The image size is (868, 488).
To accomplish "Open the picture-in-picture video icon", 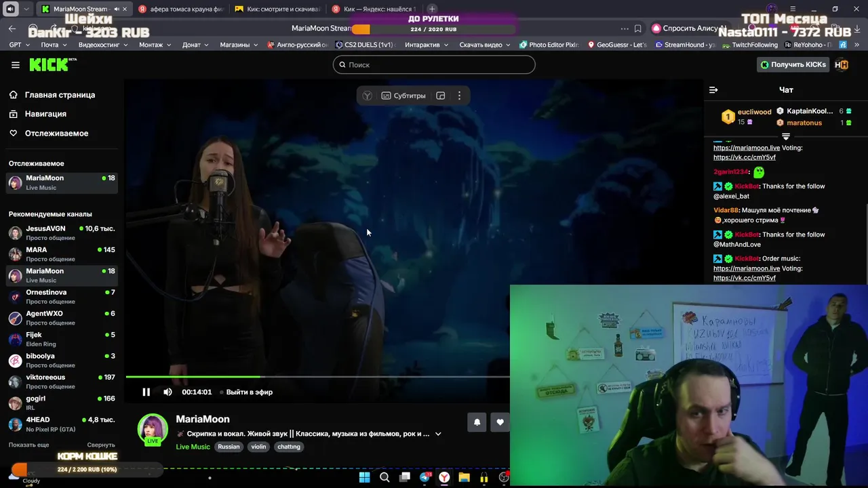I will coord(441,96).
